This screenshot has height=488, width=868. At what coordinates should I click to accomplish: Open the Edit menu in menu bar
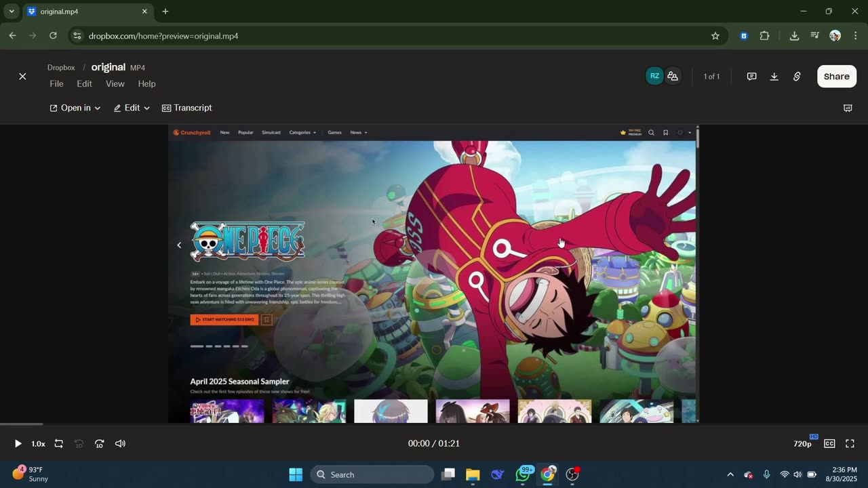pos(84,84)
